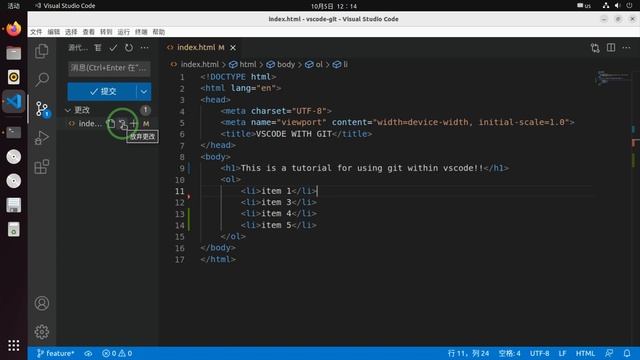Open the Search view in activity bar
The height and width of the screenshot is (360, 640).
pyautogui.click(x=42, y=80)
